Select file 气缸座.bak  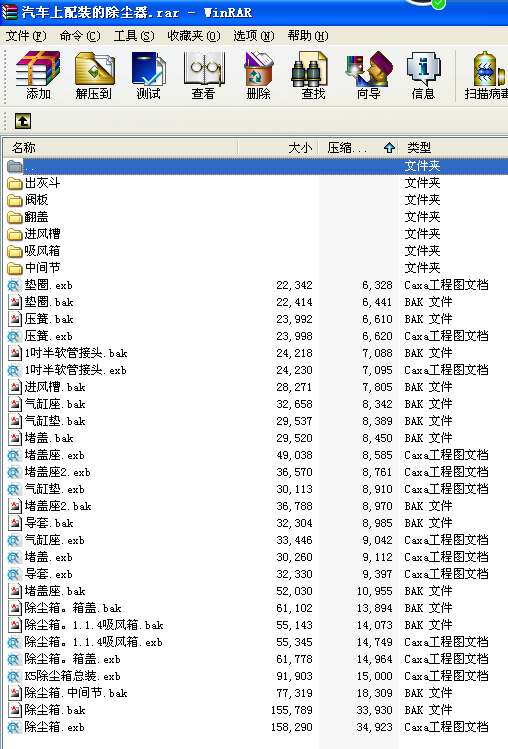55,404
